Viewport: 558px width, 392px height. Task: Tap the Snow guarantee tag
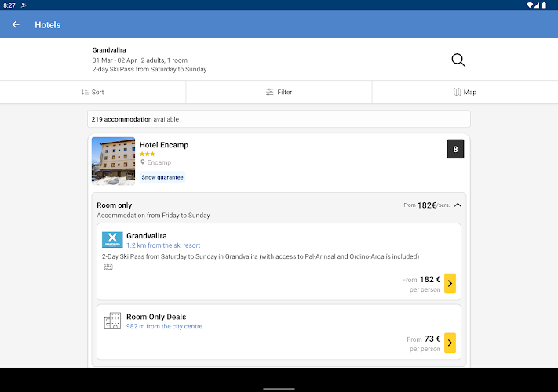(x=162, y=177)
